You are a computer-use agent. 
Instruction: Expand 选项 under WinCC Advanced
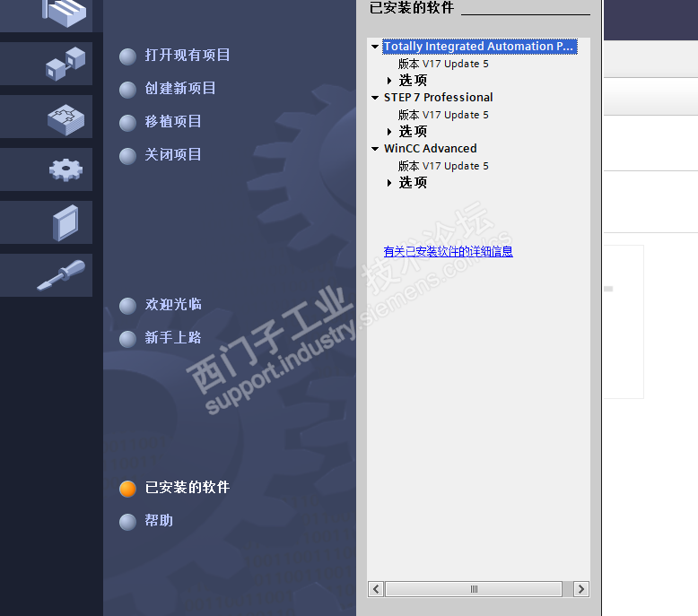[389, 183]
